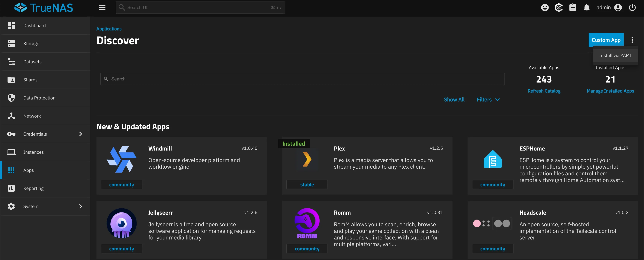The height and width of the screenshot is (260, 644).
Task: Open alerts bell icon
Action: [x=587, y=8]
